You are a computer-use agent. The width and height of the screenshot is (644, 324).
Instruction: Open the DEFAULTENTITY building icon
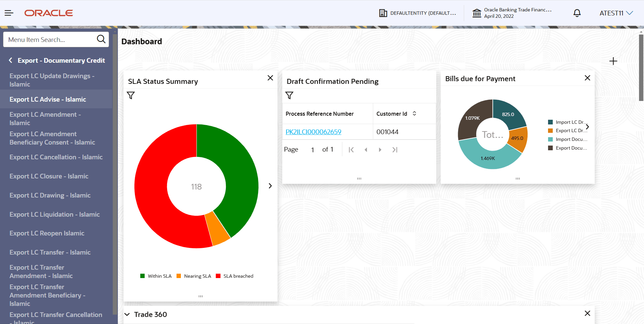[383, 13]
